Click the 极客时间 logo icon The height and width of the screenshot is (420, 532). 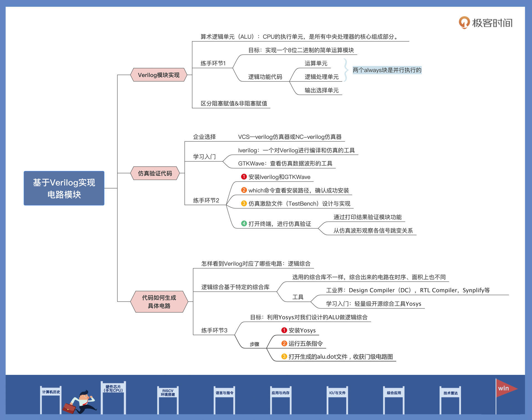(464, 22)
